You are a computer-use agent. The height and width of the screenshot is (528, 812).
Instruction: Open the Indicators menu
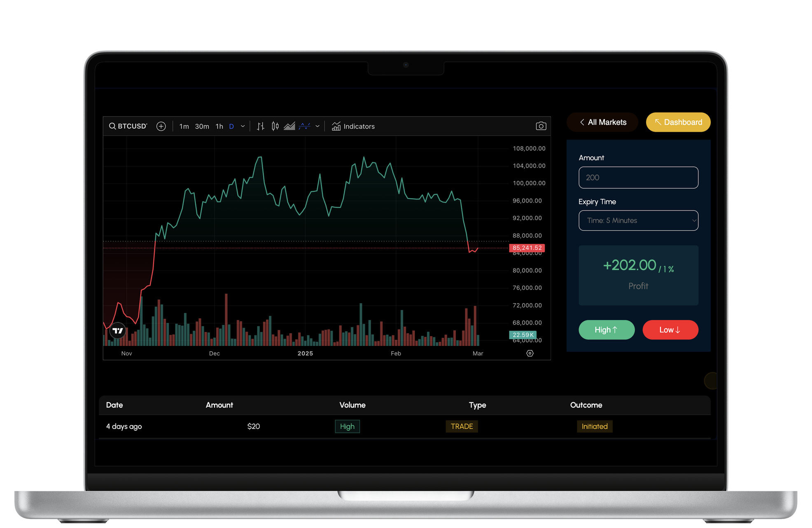353,126
